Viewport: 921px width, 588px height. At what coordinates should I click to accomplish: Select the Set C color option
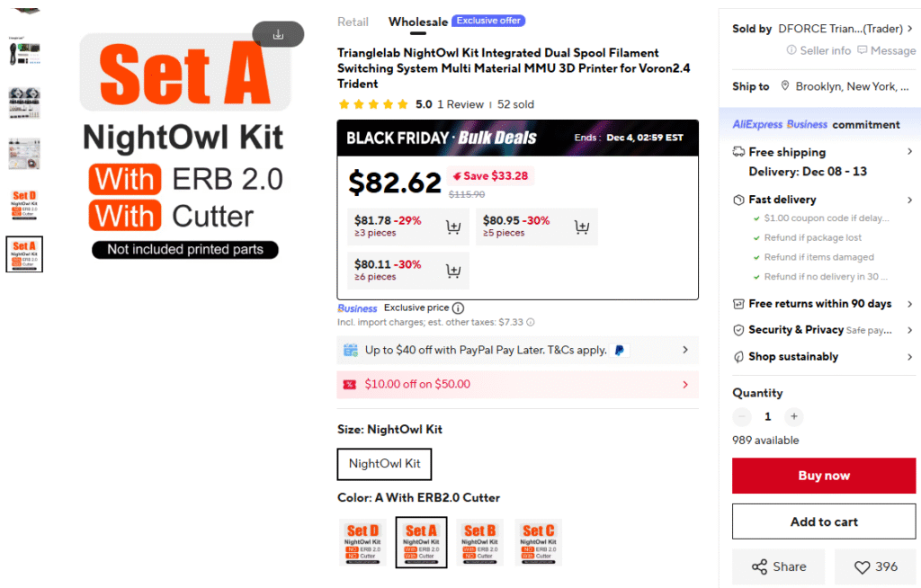(538, 542)
